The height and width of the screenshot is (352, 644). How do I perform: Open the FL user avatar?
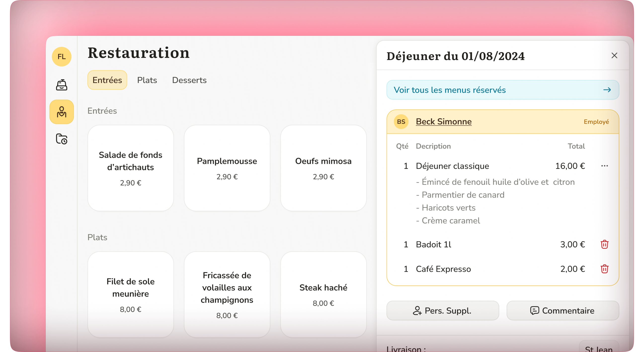pos(62,56)
